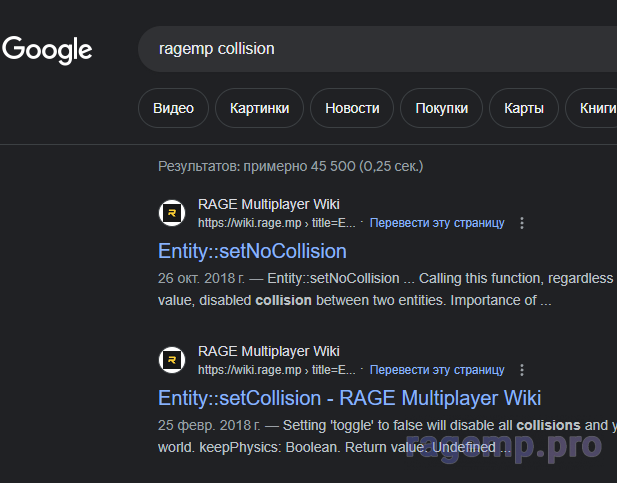The width and height of the screenshot is (617, 483).
Task: Click 'RAGE Multiplayer Wiki' site name above Entity::setNoCollision
Action: click(269, 204)
